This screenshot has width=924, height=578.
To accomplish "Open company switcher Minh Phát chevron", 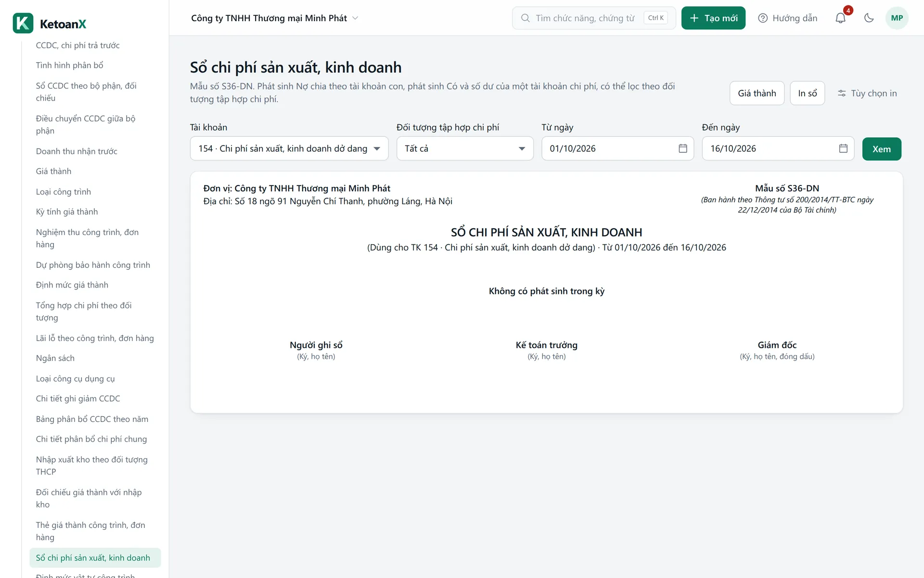I will 355,18.
